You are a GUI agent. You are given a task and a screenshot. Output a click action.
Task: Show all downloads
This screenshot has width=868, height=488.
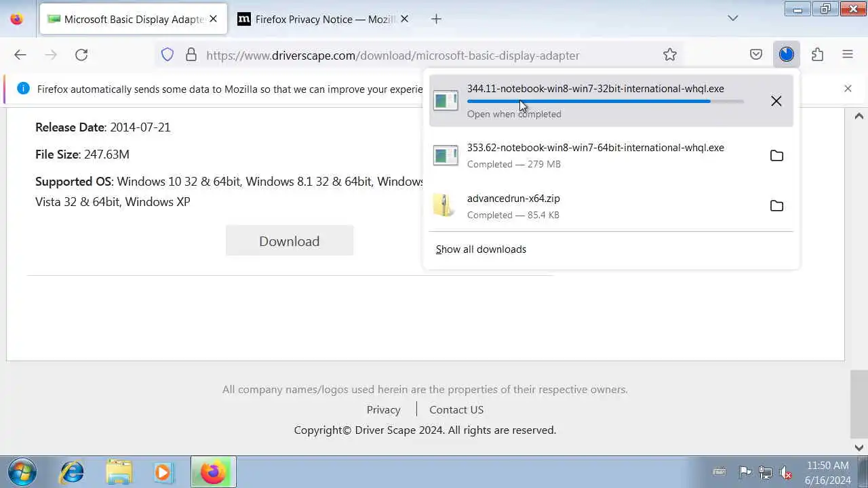click(481, 249)
